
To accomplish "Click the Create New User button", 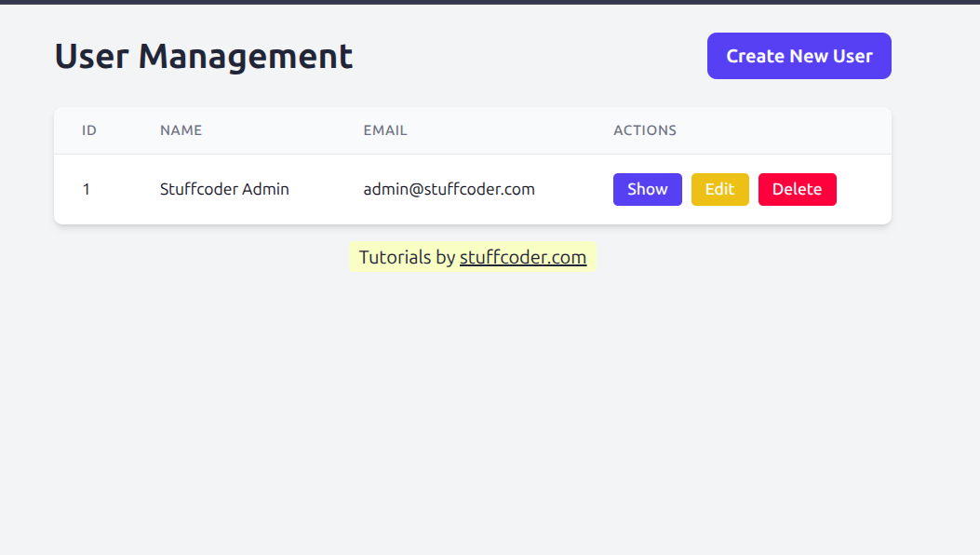I will click(x=799, y=56).
